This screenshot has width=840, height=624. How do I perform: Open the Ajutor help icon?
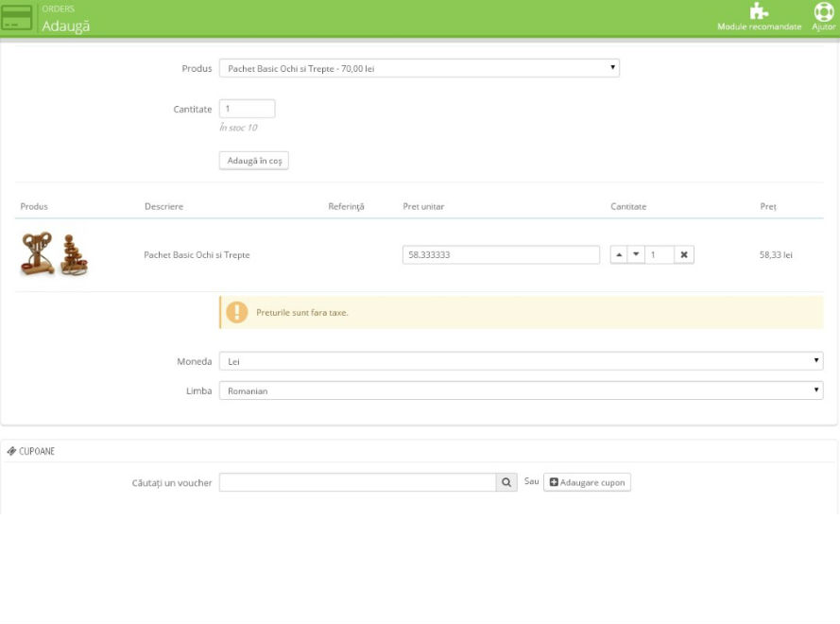point(823,11)
